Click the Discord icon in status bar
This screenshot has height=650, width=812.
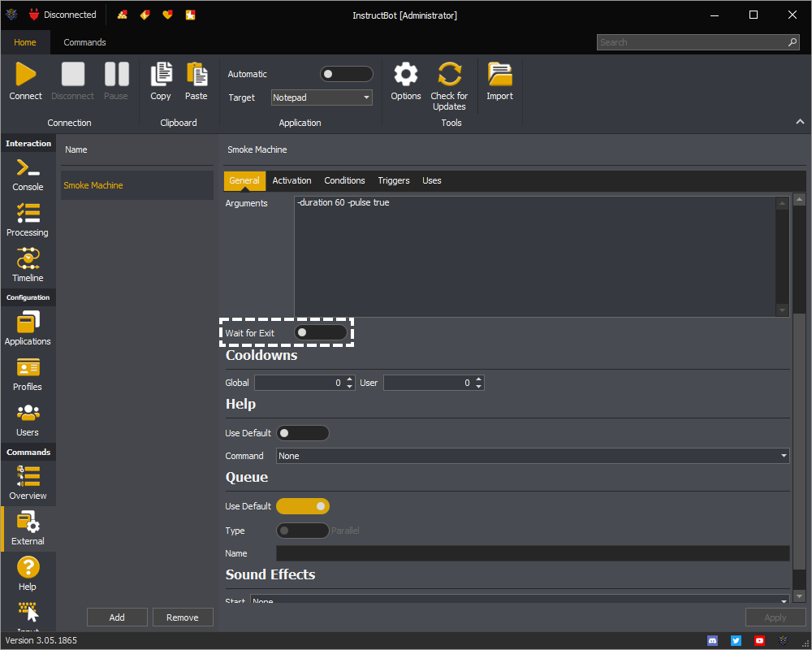coord(713,641)
